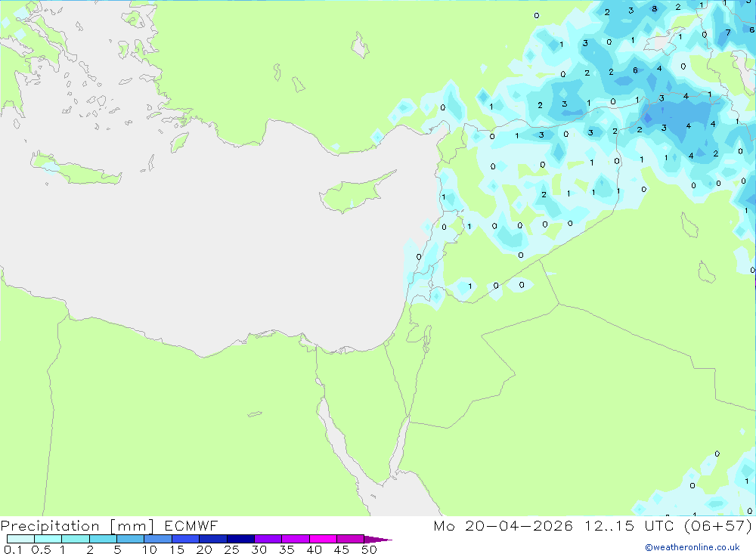Click the precipitation value '8' on the map

654,8
